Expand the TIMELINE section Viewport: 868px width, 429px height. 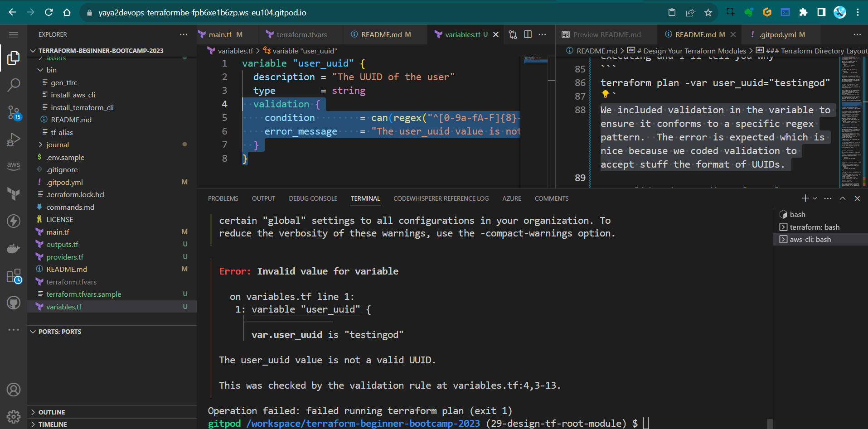click(x=53, y=424)
